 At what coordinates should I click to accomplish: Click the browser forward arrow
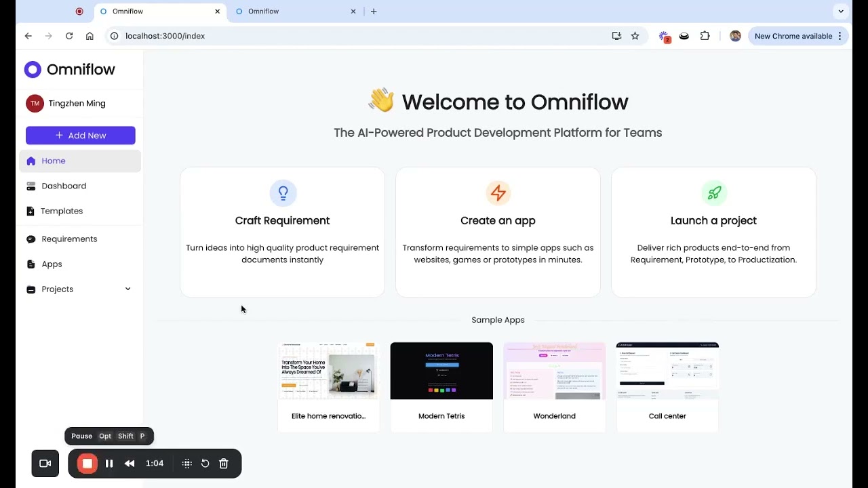pyautogui.click(x=48, y=36)
